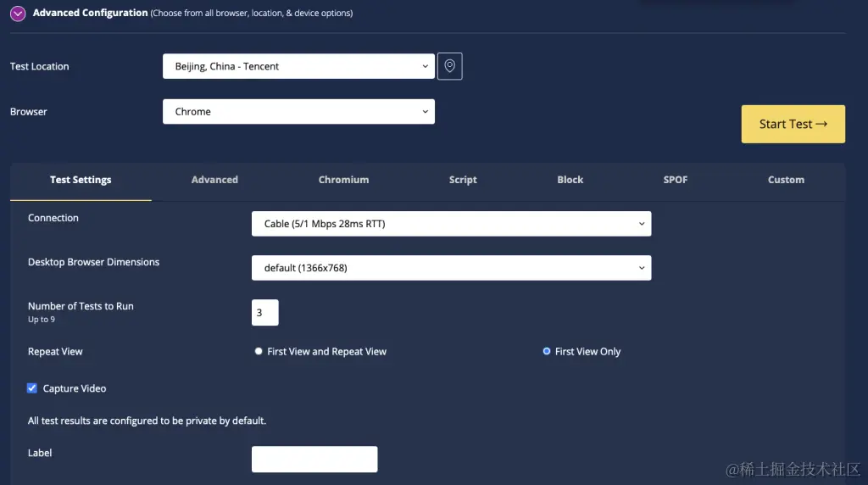Open the Chromium tab
The image size is (868, 485).
point(343,180)
